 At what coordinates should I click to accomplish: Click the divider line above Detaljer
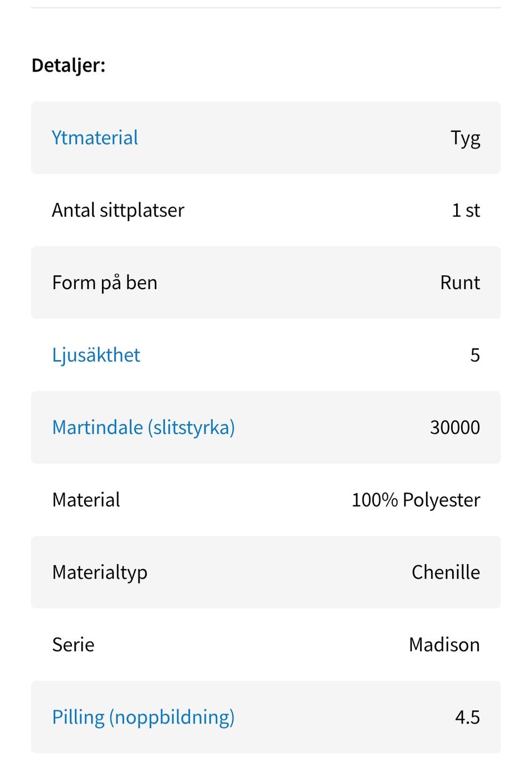click(x=266, y=8)
